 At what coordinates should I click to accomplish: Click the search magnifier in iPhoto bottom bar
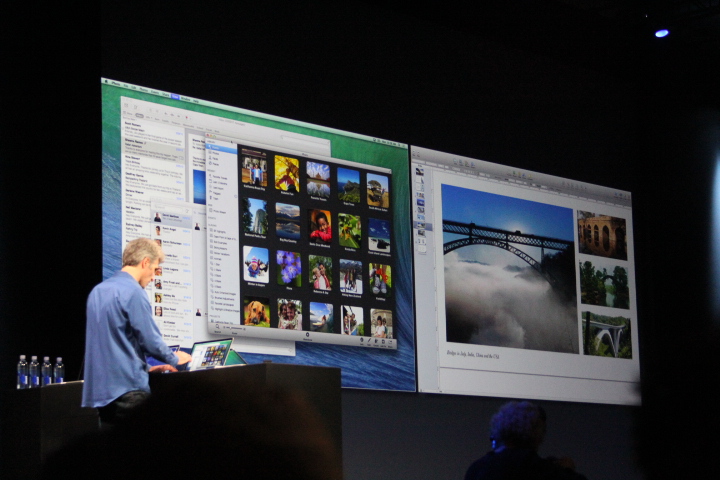tap(218, 327)
